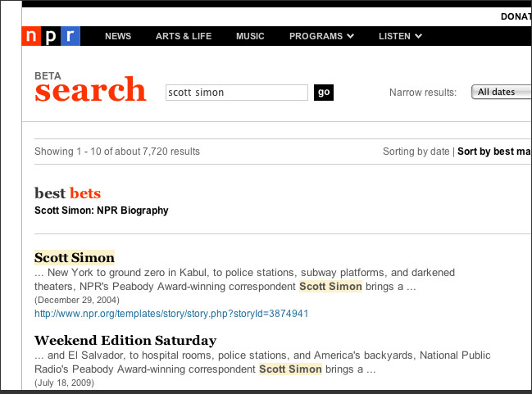
Task: Click the 'best bets' heading
Action: pos(68,193)
